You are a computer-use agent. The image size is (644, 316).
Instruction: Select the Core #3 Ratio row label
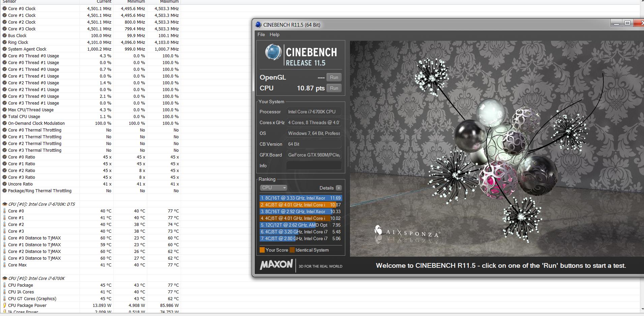pos(22,177)
